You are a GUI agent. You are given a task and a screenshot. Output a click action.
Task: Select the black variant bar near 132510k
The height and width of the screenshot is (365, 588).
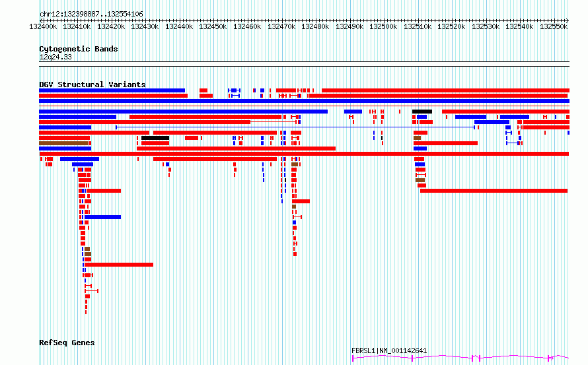pos(422,112)
